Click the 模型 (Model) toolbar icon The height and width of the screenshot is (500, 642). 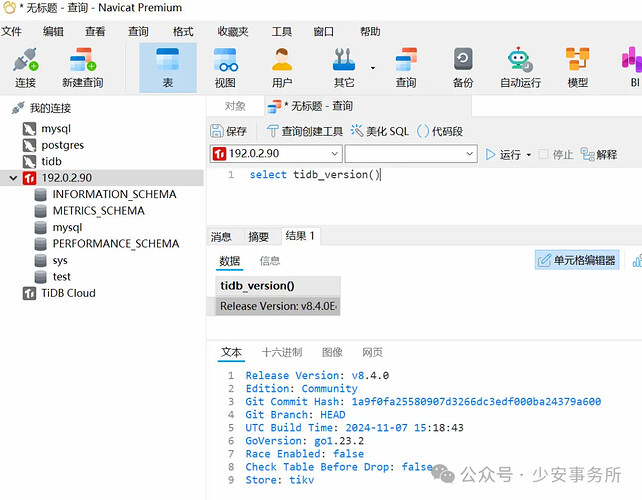point(578,68)
